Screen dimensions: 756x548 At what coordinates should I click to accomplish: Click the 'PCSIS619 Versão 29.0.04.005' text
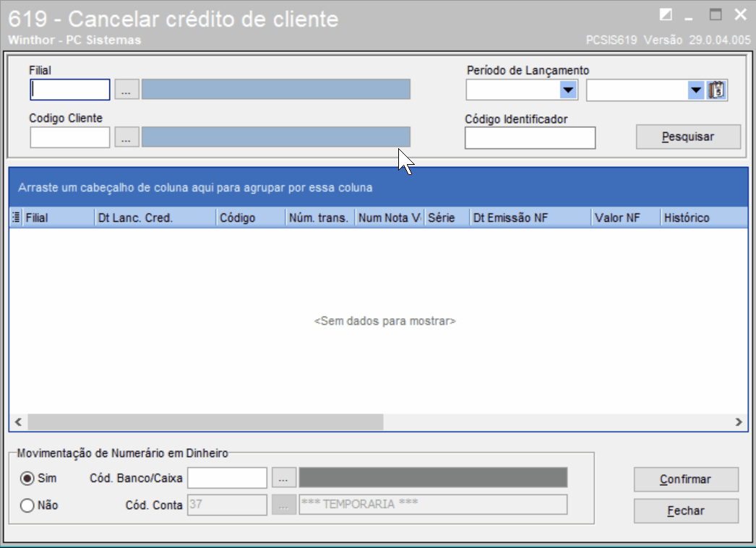point(669,40)
